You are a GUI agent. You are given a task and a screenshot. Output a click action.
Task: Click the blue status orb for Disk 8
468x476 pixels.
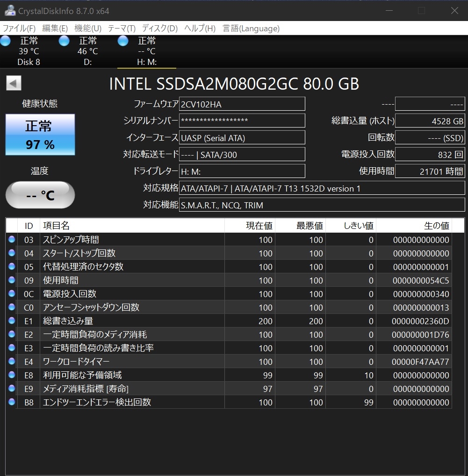[x=5, y=41]
